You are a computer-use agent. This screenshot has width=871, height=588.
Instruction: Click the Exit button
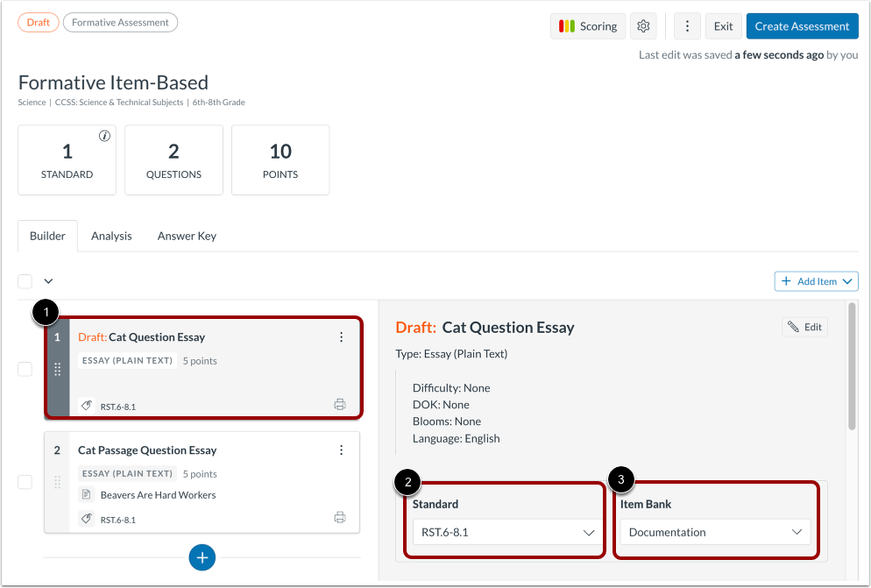point(723,26)
